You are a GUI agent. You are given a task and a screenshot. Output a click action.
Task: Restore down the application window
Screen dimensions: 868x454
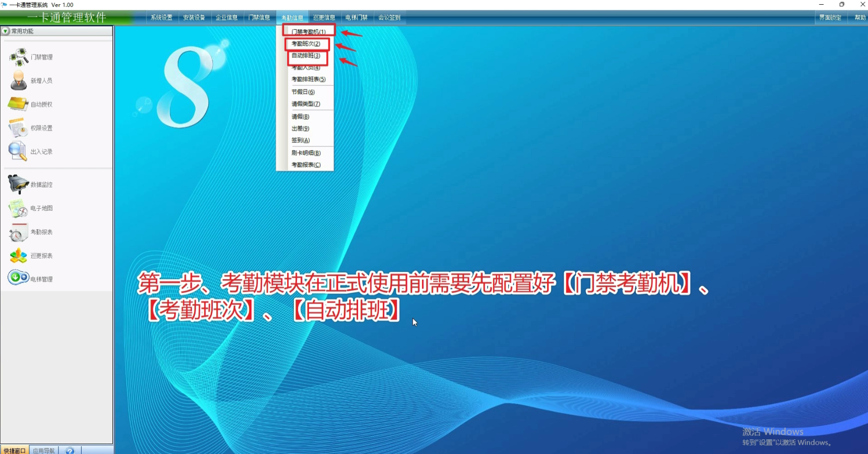(842, 5)
